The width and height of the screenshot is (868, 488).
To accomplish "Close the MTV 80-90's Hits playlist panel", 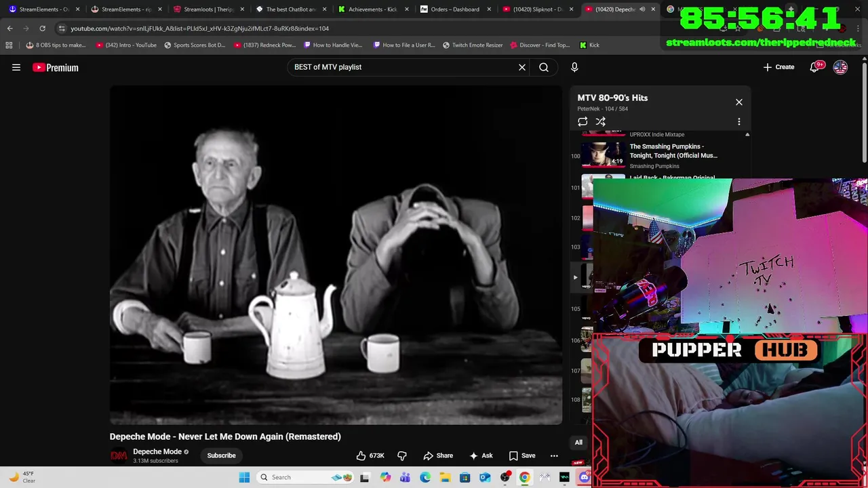I will [739, 102].
